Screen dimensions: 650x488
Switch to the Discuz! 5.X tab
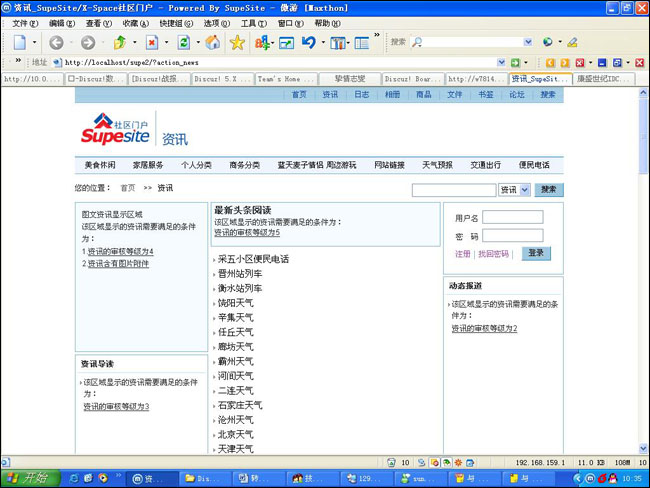(x=223, y=79)
